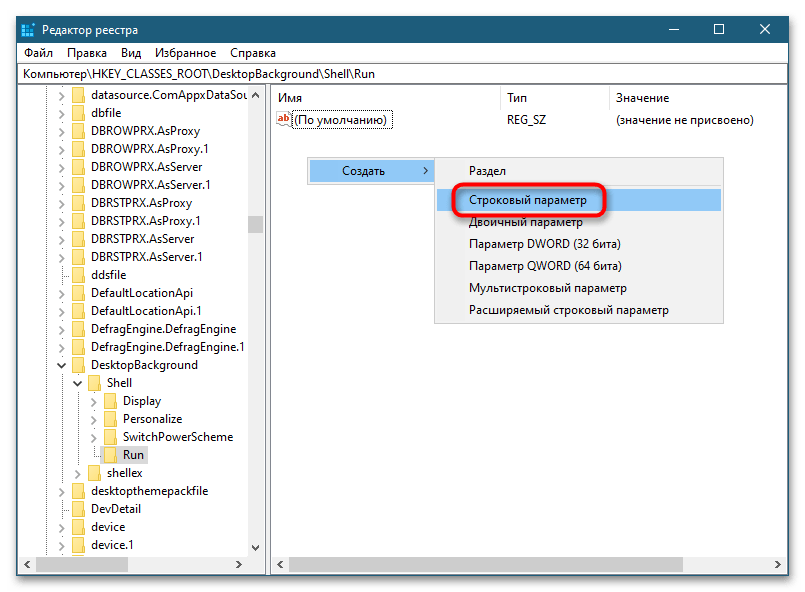Click the DesktopBackground folder icon
The width and height of the screenshot is (805, 592).
(78, 365)
